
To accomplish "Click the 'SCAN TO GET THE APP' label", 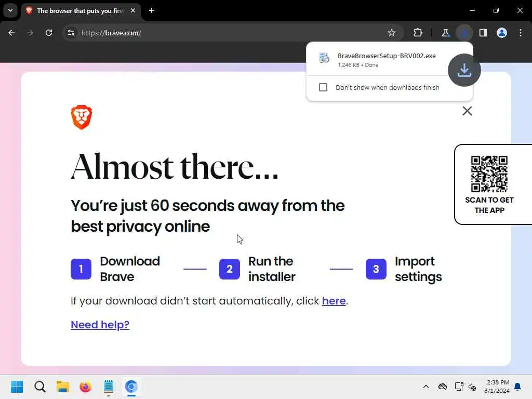I will coord(489,205).
